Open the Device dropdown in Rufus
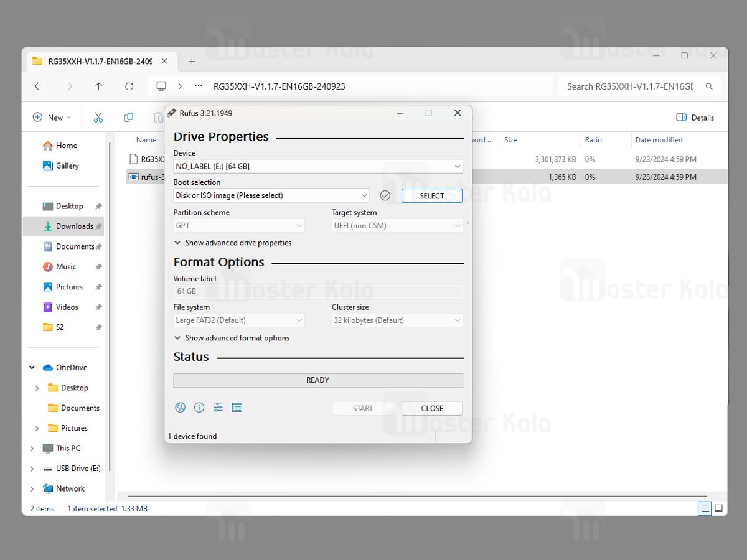The image size is (747, 560). [x=318, y=166]
